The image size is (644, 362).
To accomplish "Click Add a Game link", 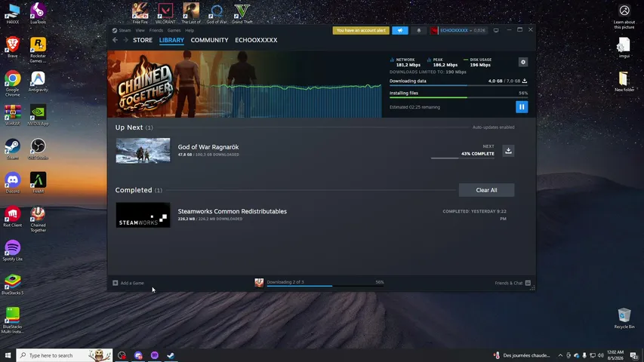I will coord(132,283).
